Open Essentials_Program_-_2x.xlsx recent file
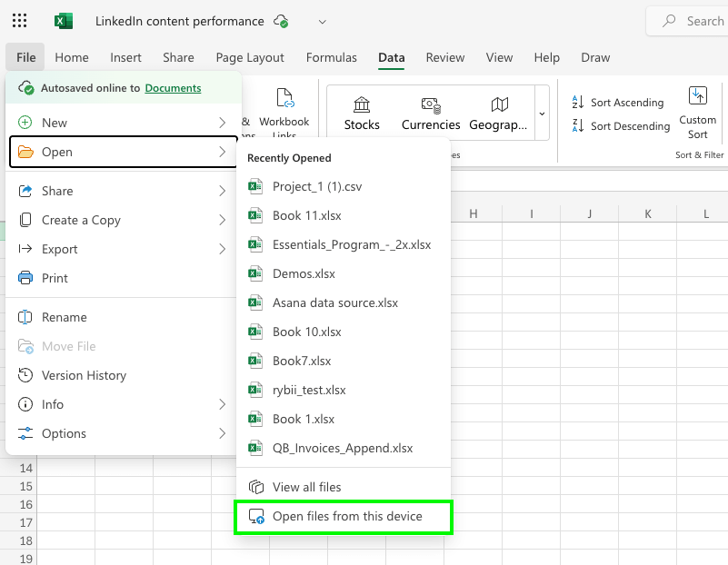 click(x=344, y=244)
